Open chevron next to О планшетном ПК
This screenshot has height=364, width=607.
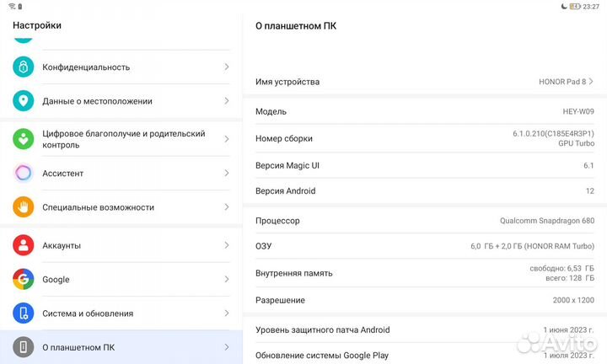227,347
